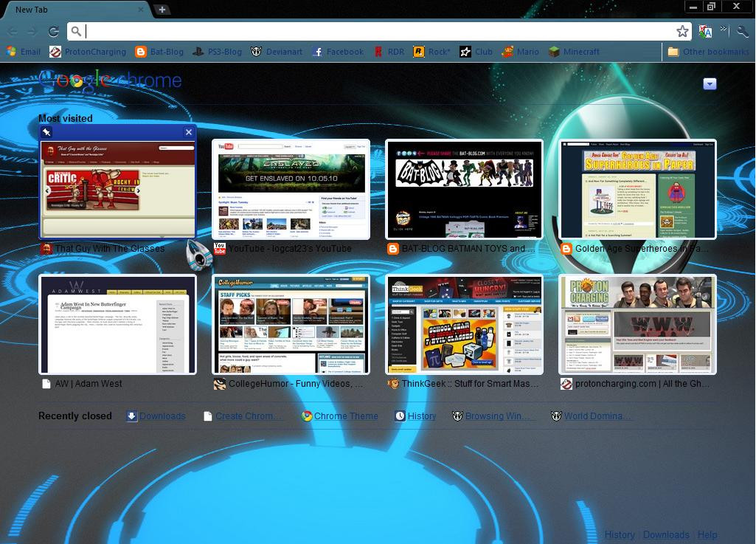
Task: Open a new tab with the plus button
Action: tap(162, 10)
